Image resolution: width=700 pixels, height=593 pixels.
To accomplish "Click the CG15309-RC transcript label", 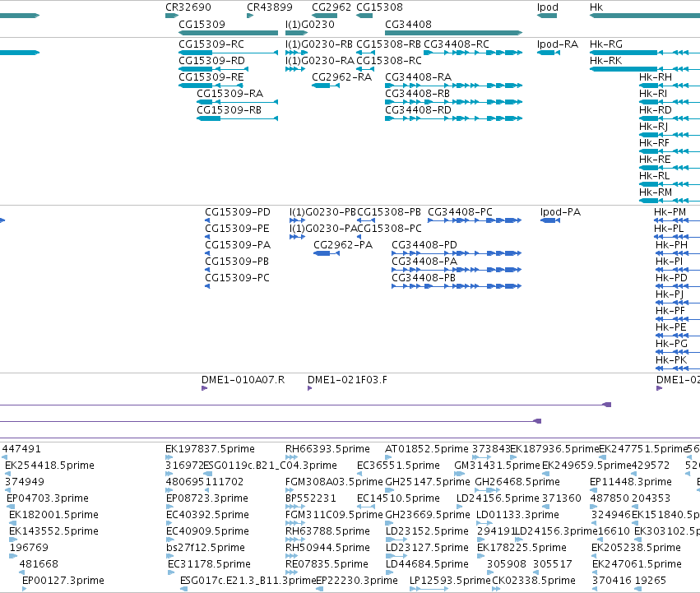I will click(211, 44).
